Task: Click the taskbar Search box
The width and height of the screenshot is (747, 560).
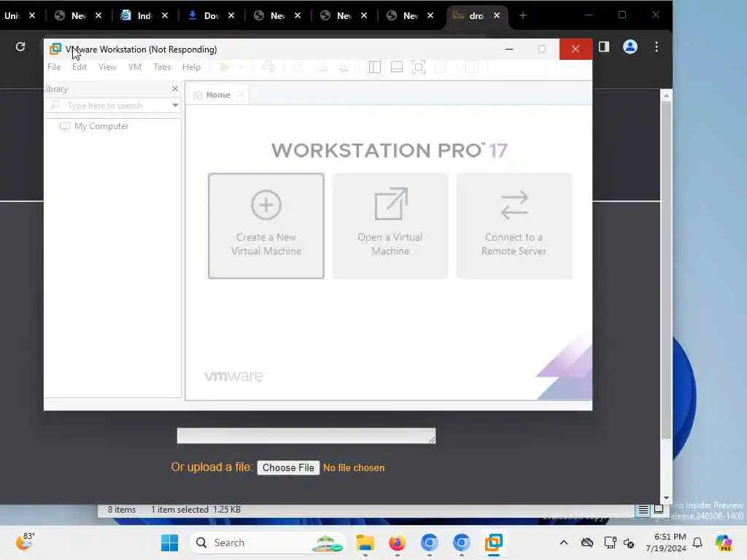Action: (268, 542)
